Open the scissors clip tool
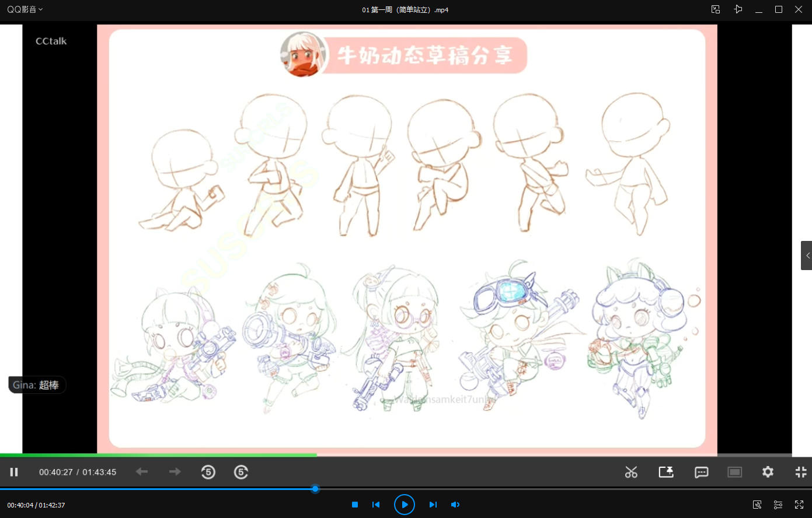812x518 pixels. (x=631, y=472)
